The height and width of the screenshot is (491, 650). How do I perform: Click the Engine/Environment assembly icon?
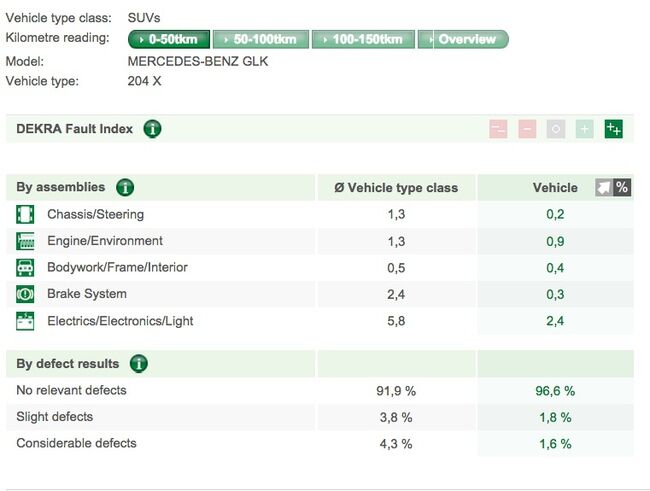25,241
